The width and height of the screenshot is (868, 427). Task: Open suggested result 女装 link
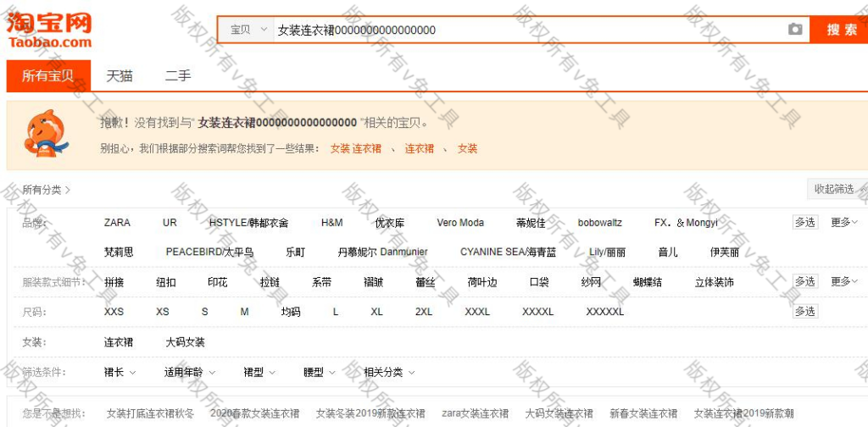pos(467,148)
